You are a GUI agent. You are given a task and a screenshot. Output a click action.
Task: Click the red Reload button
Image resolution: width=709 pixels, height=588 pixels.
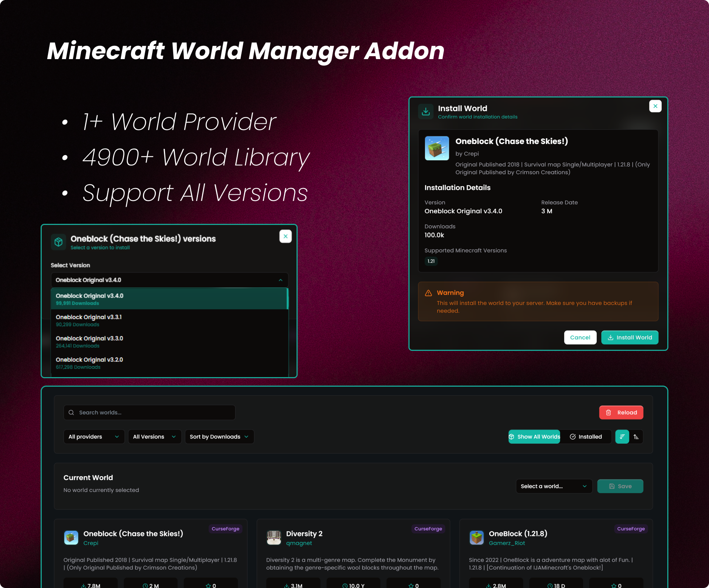(x=621, y=413)
